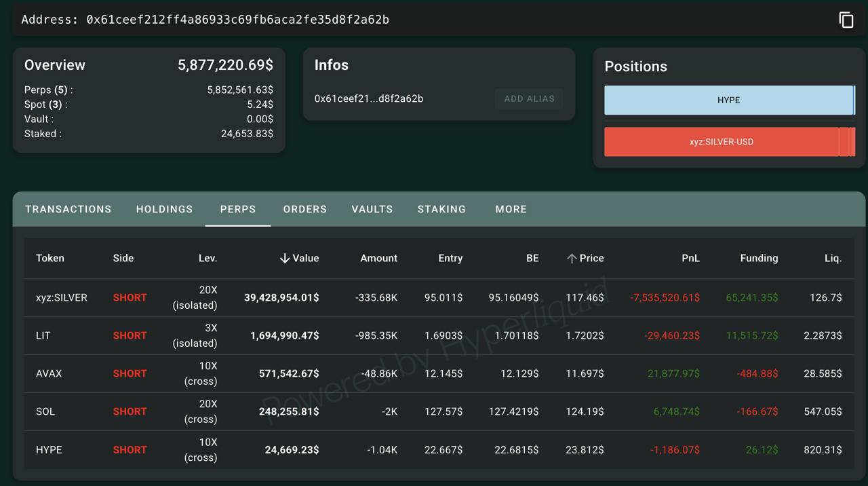The image size is (868, 486).
Task: Click the Value column sort-down arrow
Action: 285,259
